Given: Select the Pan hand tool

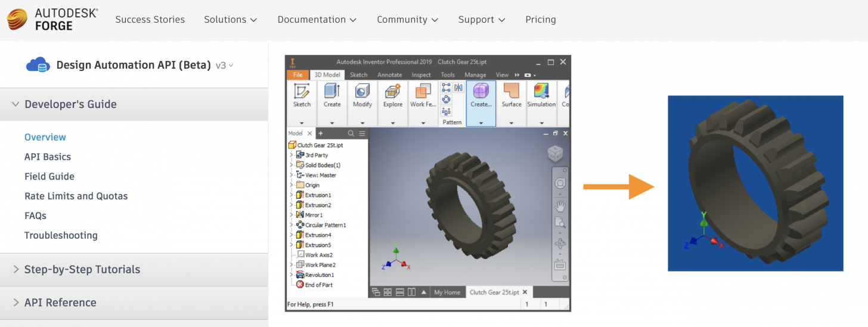Looking at the screenshot, I should [560, 206].
